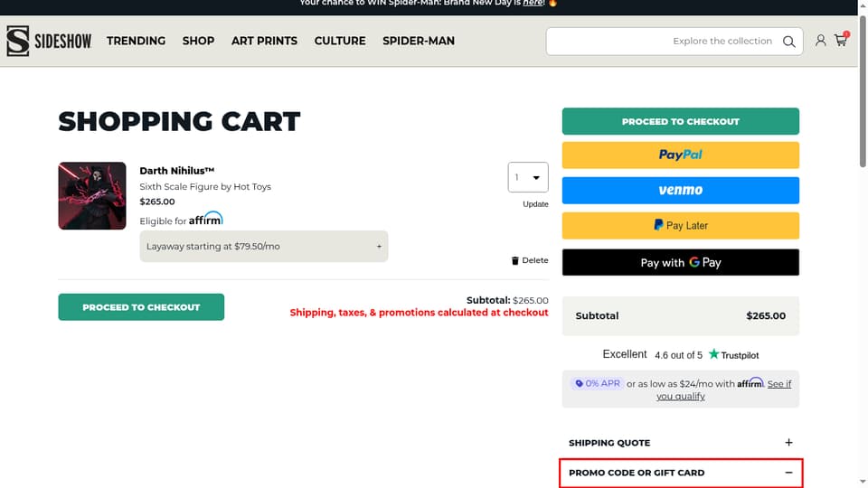Viewport: 868px width, 488px height.
Task: Open the Darth Nihilus product title link
Action: click(x=176, y=171)
